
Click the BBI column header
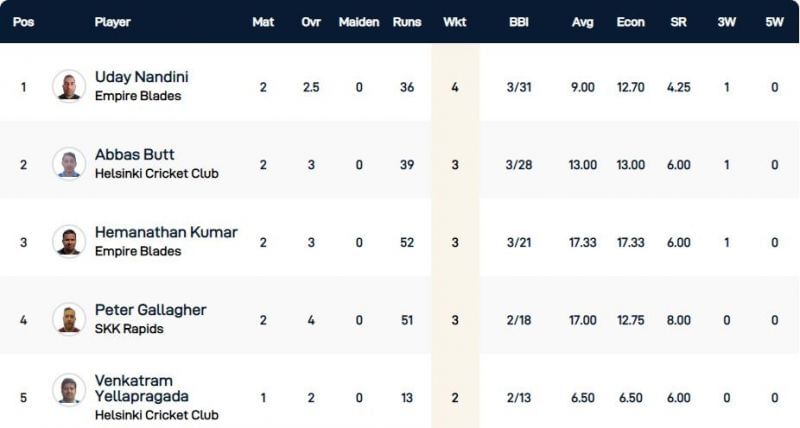pos(519,22)
